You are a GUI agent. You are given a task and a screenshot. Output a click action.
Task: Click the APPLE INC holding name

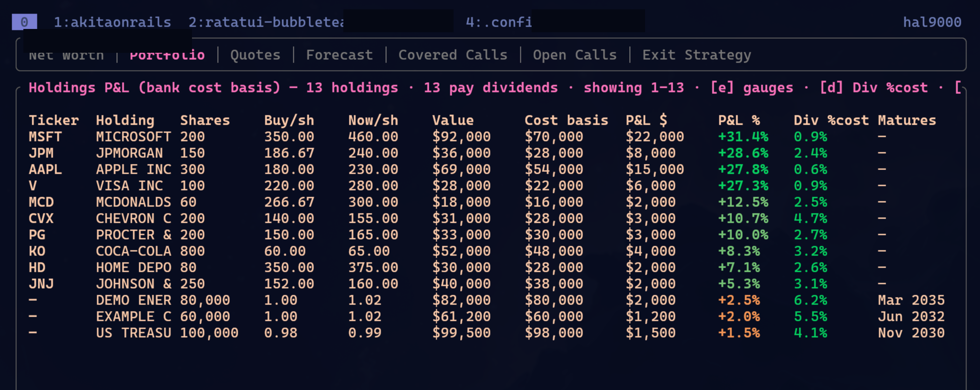(x=134, y=170)
